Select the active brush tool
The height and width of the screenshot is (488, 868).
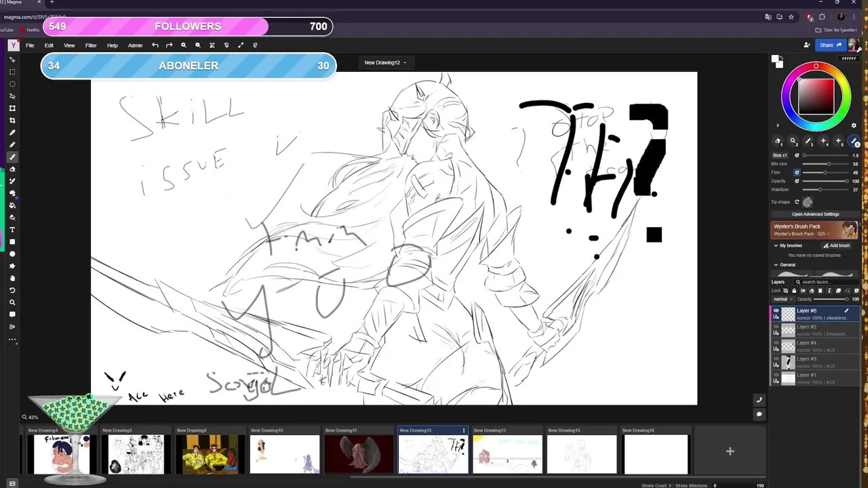pyautogui.click(x=12, y=157)
